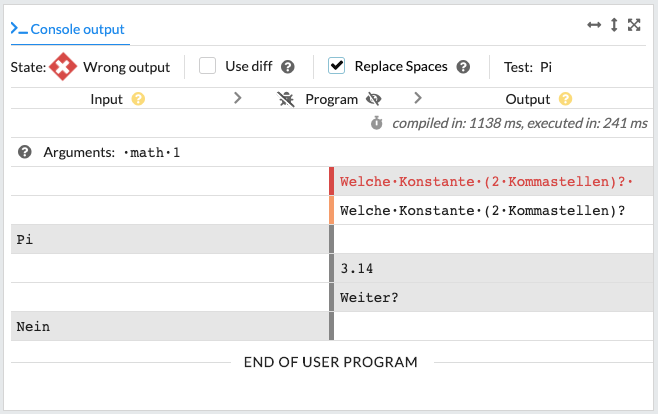Image resolution: width=658 pixels, height=414 pixels.
Task: Click the red Wrong output state icon
Action: click(x=63, y=67)
